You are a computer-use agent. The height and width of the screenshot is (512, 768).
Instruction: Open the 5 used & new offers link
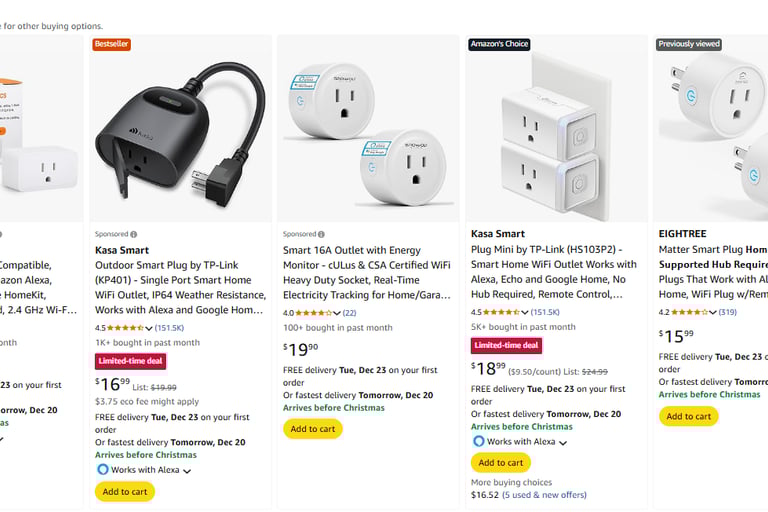(x=544, y=494)
